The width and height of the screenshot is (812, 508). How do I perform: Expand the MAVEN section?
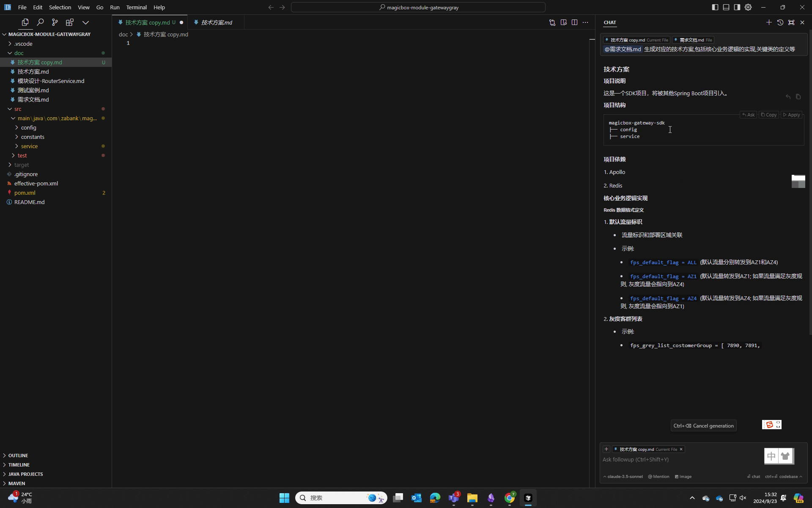[x=56, y=483]
